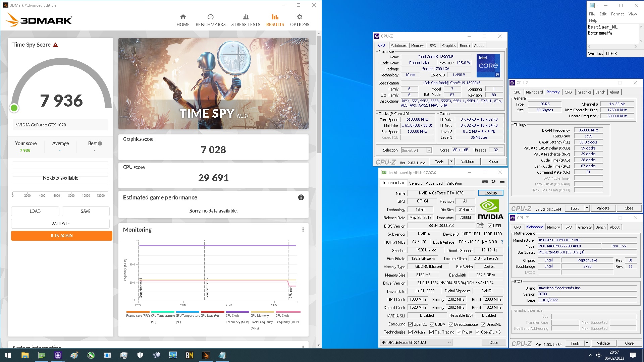
Task: Launch Paint from the taskbar palette icon
Action: (74, 355)
